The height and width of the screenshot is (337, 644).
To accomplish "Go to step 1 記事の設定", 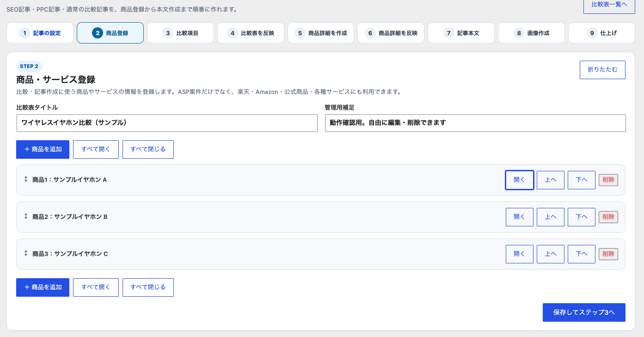I will coord(40,33).
